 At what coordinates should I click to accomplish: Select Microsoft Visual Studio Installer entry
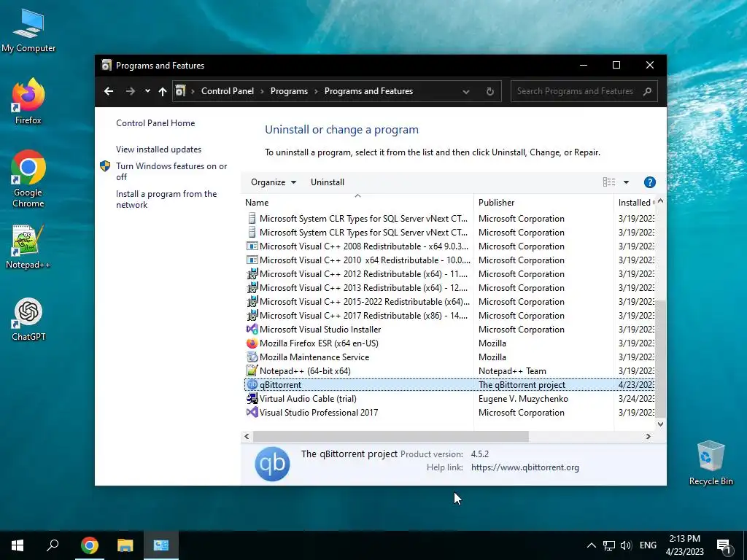tap(449, 330)
